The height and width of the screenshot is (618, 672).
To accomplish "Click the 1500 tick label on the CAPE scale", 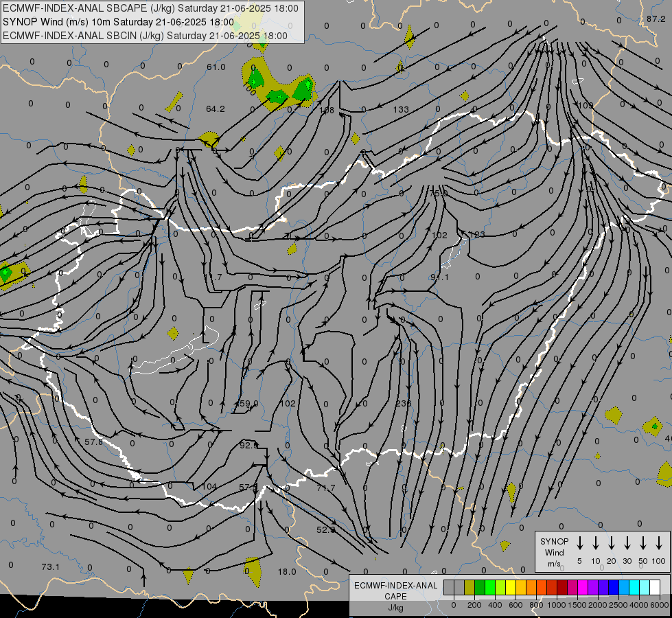I will (577, 605).
